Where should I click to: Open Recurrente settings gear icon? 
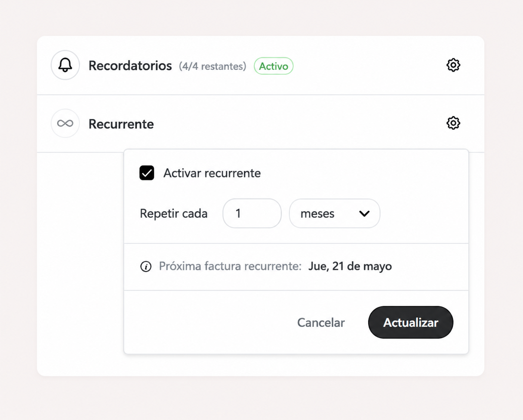click(453, 123)
